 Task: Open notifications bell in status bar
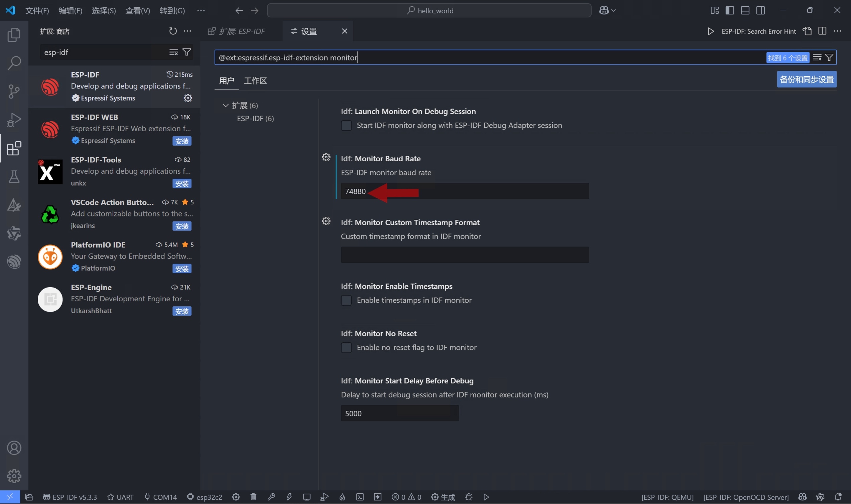[838, 497]
